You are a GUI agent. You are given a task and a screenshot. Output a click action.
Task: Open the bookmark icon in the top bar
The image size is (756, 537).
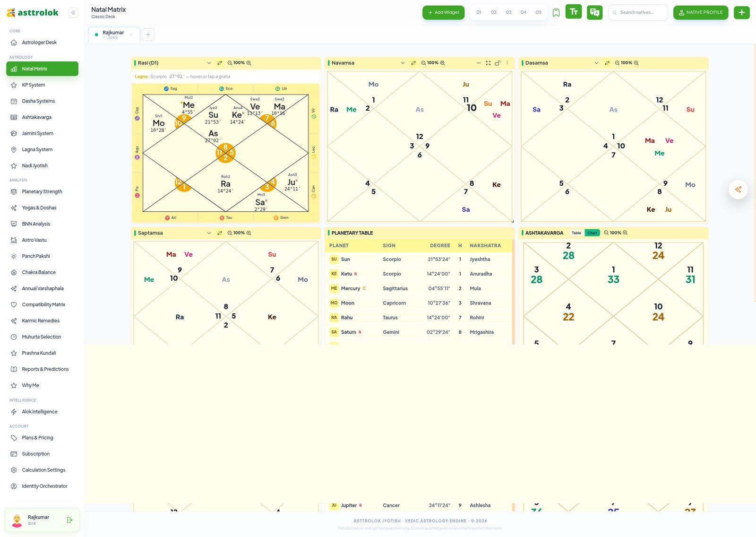click(x=556, y=13)
